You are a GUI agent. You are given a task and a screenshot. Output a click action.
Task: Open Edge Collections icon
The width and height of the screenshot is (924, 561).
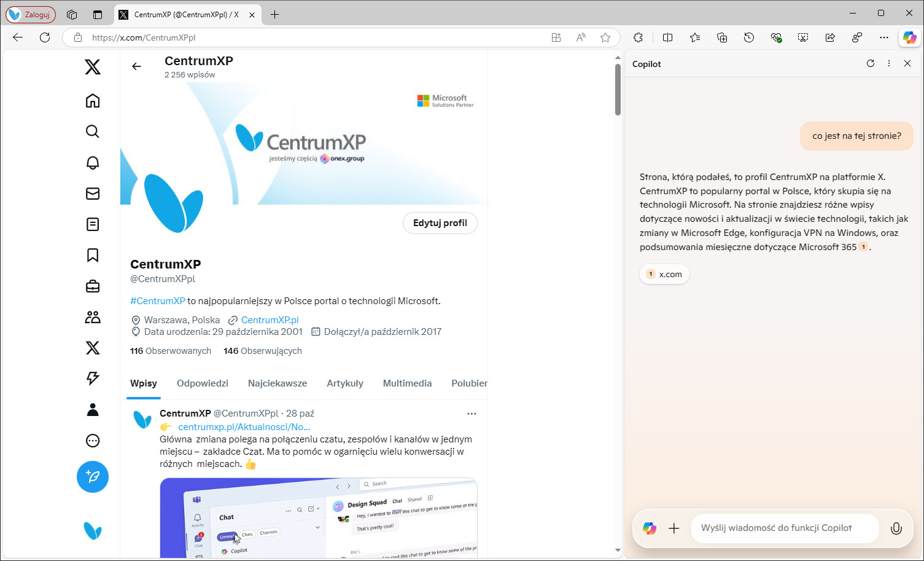722,37
